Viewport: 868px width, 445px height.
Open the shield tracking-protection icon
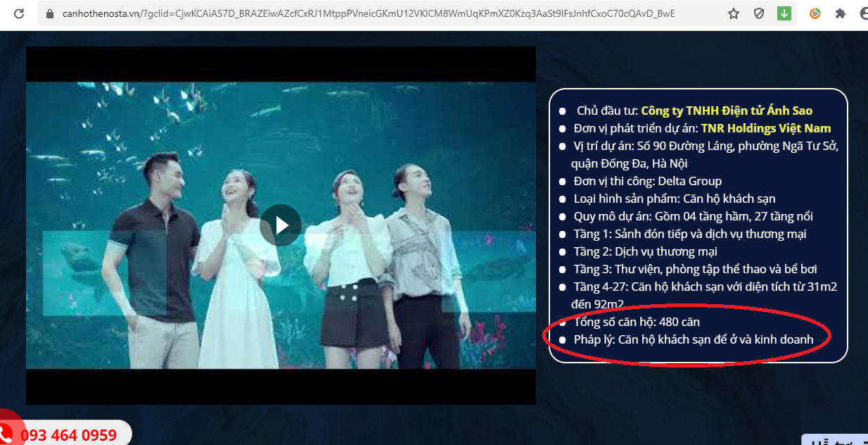click(759, 13)
